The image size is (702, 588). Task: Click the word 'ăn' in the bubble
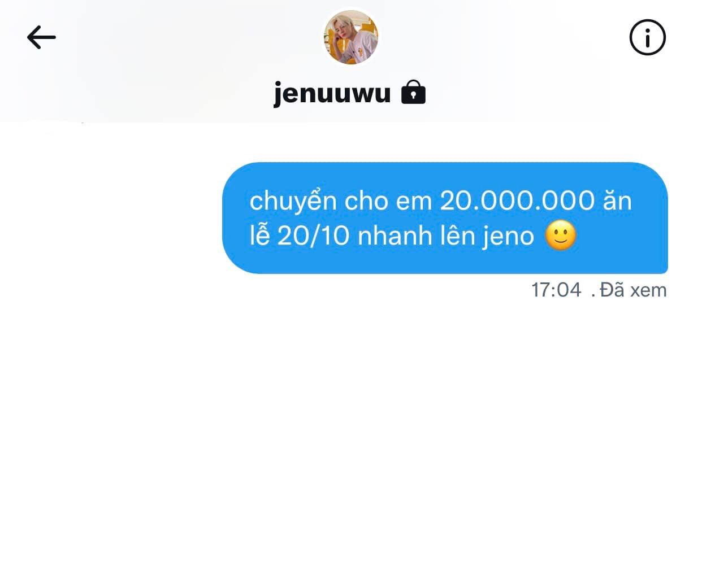point(617,201)
